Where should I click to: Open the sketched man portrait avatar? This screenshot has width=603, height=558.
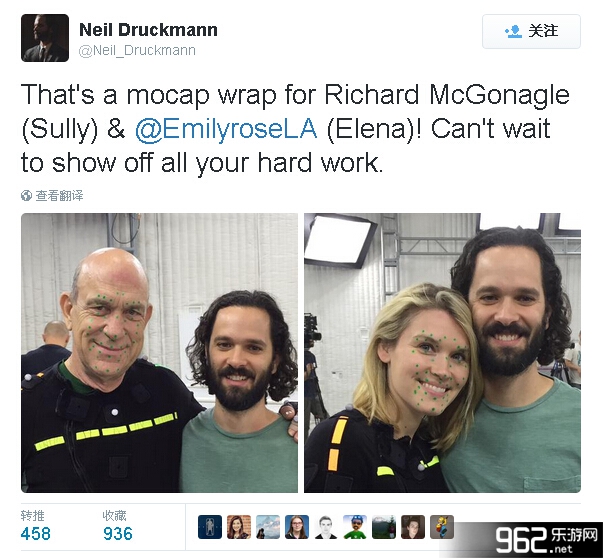click(x=326, y=527)
